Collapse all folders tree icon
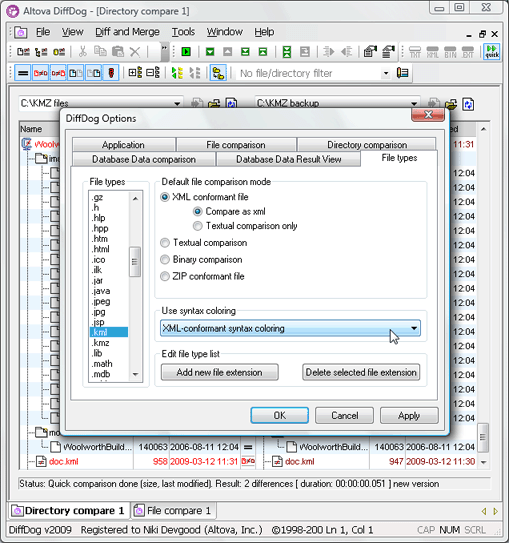 click(153, 73)
